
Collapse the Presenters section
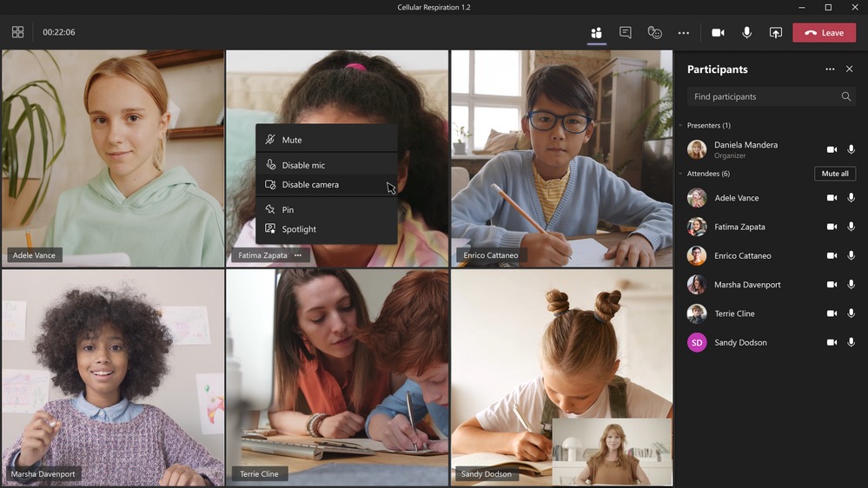681,126
